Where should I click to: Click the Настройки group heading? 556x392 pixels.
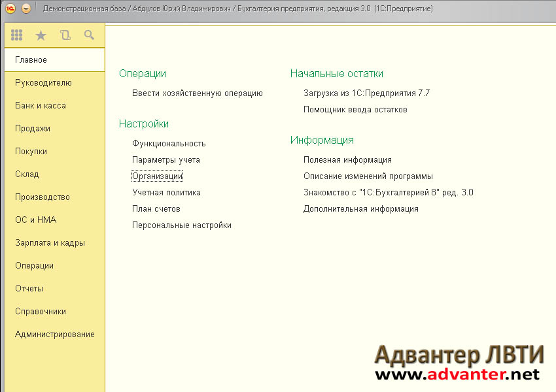tap(144, 123)
